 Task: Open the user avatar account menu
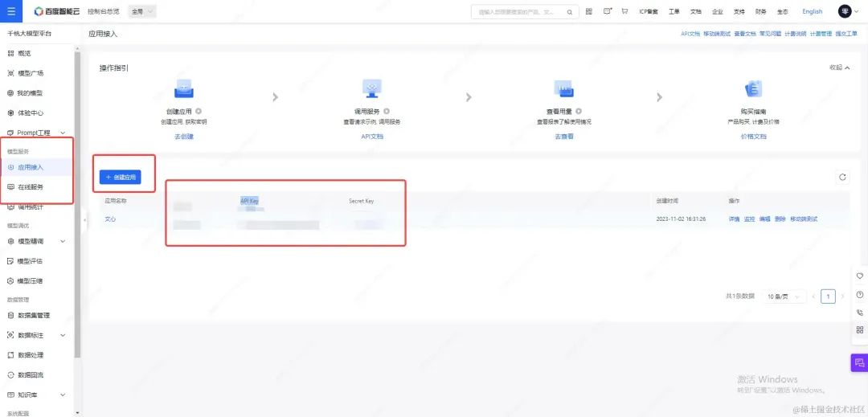coord(845,11)
